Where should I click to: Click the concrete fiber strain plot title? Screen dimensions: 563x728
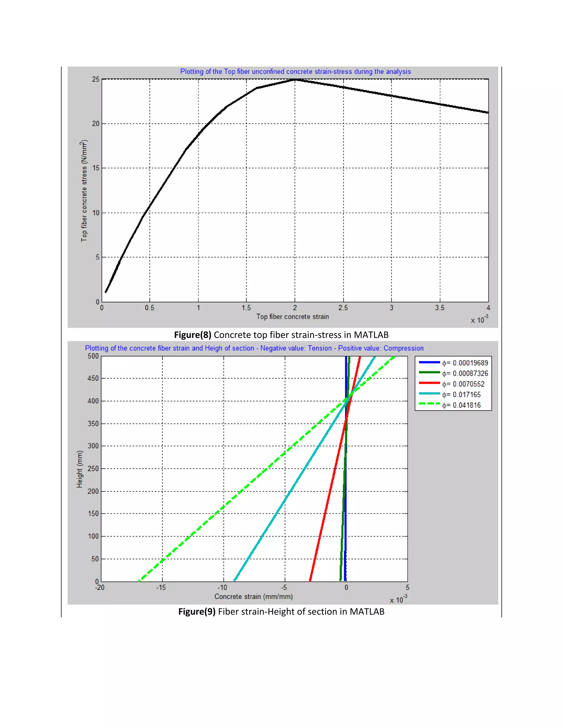254,348
